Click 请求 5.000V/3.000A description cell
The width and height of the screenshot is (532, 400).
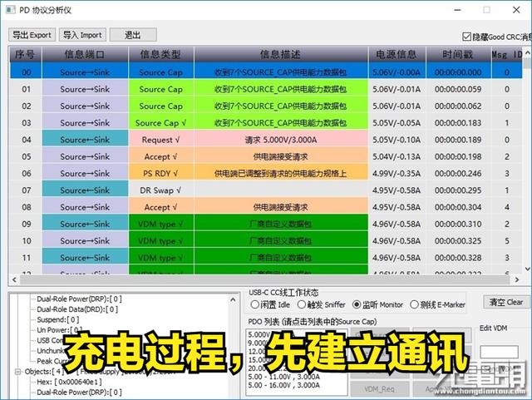[281, 140]
